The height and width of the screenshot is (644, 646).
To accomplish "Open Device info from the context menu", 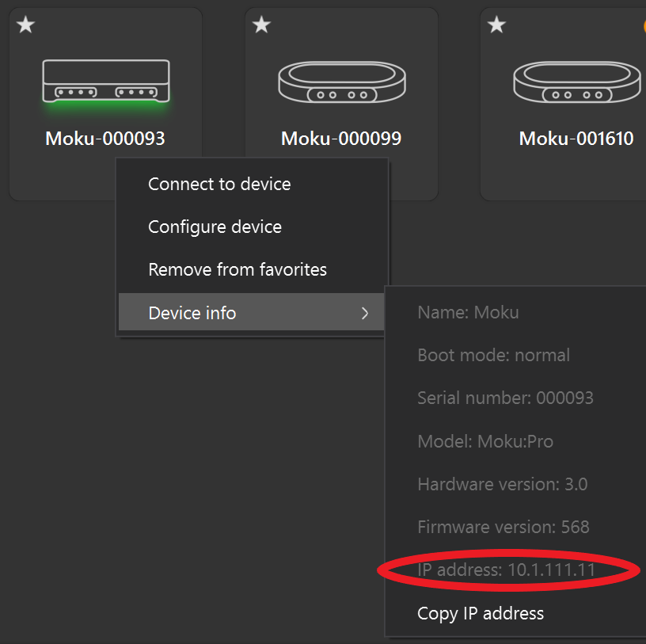I will [x=192, y=313].
